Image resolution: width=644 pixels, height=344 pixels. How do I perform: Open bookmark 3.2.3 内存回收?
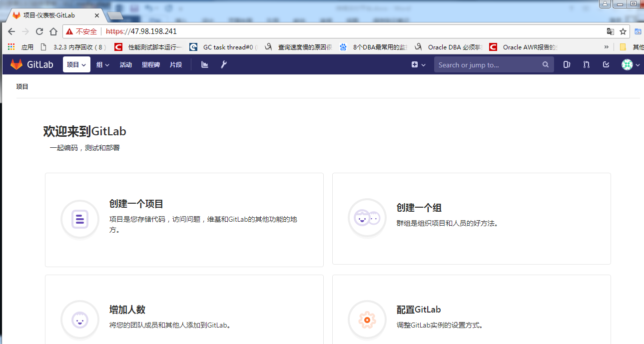tap(73, 47)
